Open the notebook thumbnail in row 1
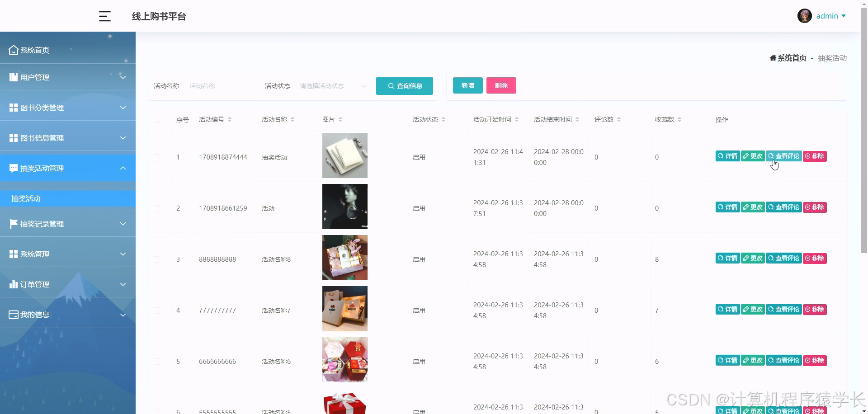The width and height of the screenshot is (868, 414). [345, 155]
